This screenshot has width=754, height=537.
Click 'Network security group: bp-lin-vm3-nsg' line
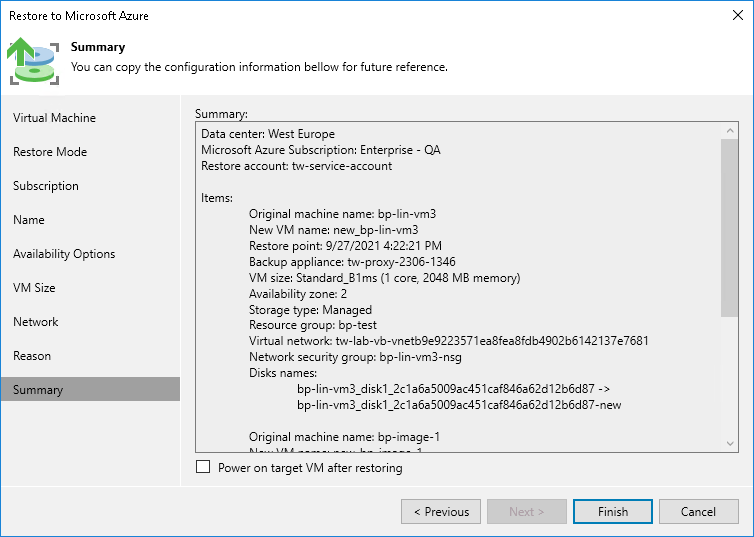pos(355,357)
